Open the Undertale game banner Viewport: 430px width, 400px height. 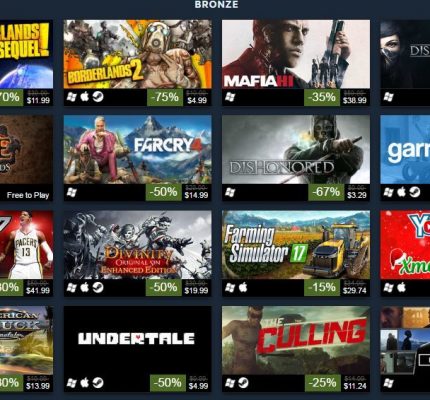(138, 340)
